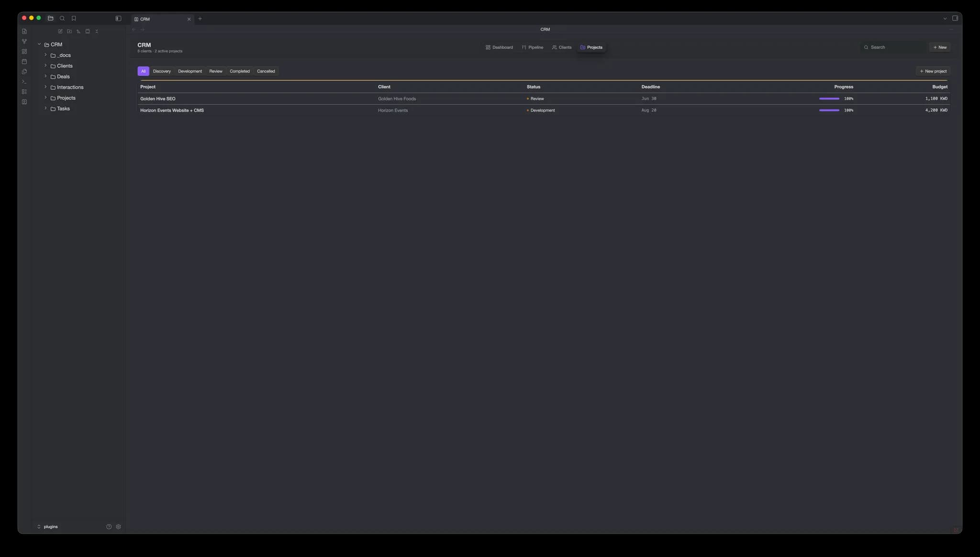Open more options ellipsis in CRM header
This screenshot has width=980, height=557.
point(951,30)
